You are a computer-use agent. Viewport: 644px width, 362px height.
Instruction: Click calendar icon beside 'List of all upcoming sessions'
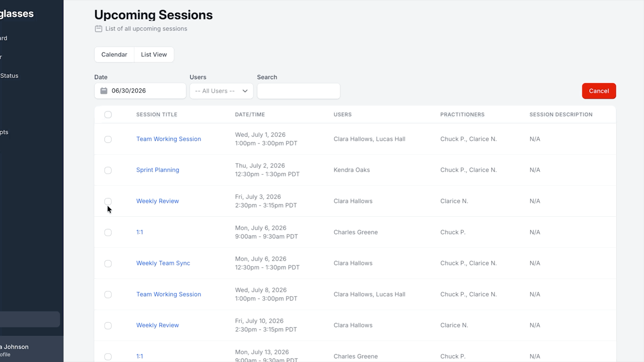pyautogui.click(x=98, y=29)
